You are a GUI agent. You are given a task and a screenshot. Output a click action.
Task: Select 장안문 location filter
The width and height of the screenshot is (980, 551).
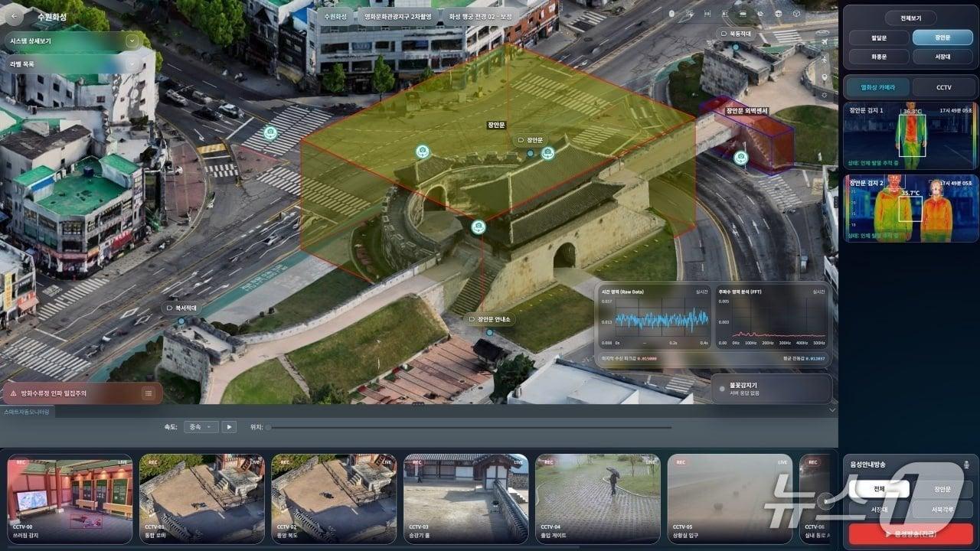pos(942,37)
